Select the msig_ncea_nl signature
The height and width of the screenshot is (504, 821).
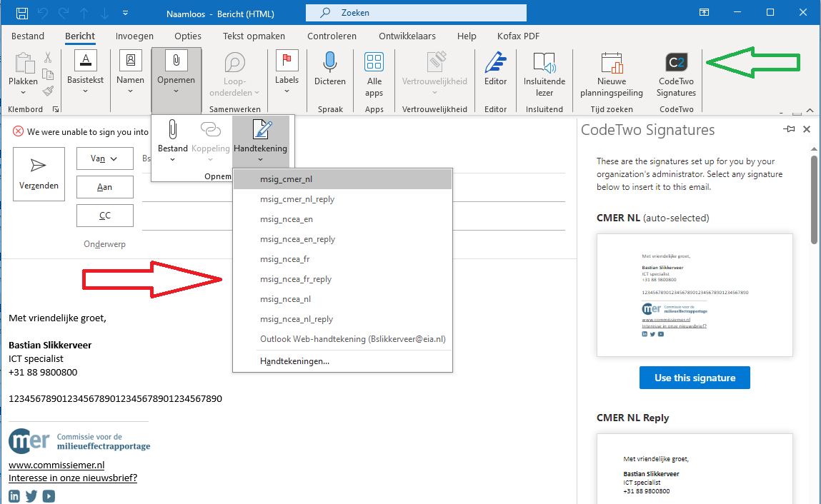click(x=342, y=299)
